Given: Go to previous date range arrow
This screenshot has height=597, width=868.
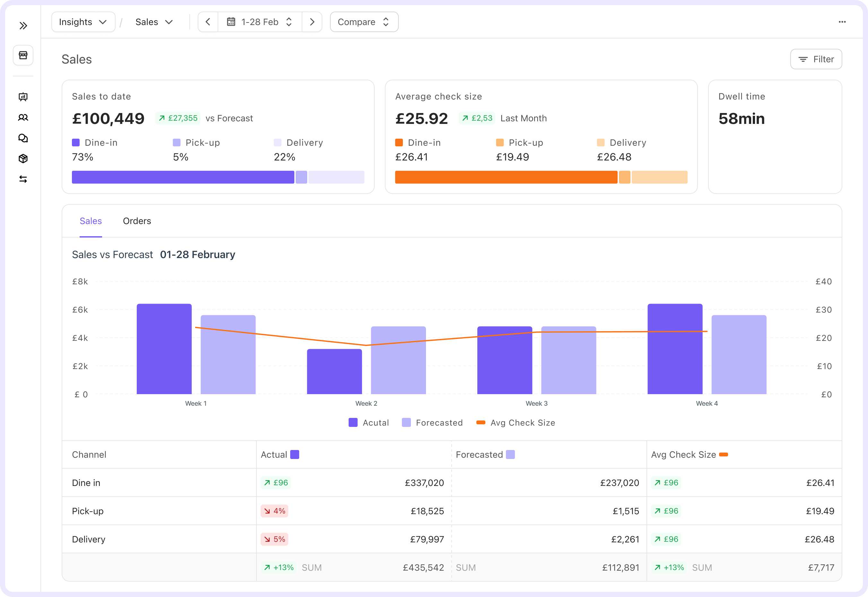Looking at the screenshot, I should pos(208,22).
